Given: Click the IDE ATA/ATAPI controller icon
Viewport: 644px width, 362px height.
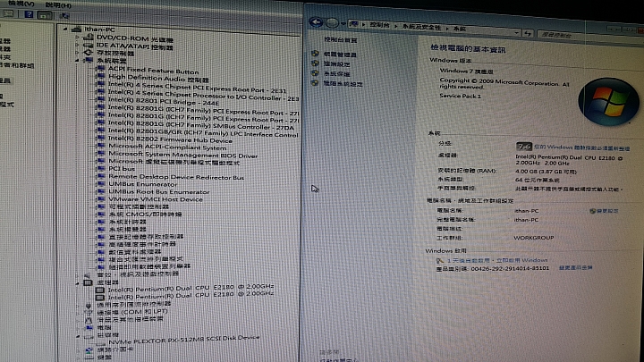Looking at the screenshot, I should pos(89,45).
